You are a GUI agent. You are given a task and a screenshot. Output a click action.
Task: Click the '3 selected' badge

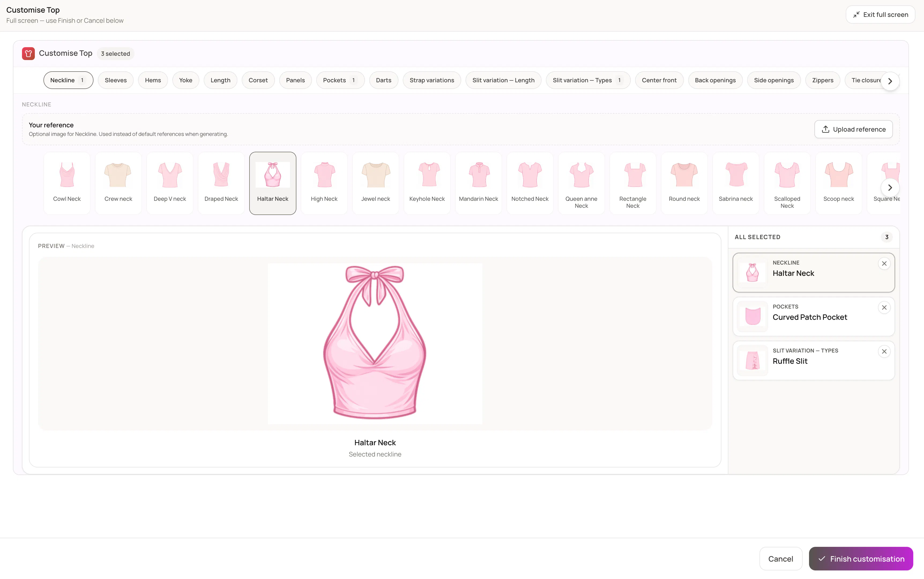pos(115,54)
